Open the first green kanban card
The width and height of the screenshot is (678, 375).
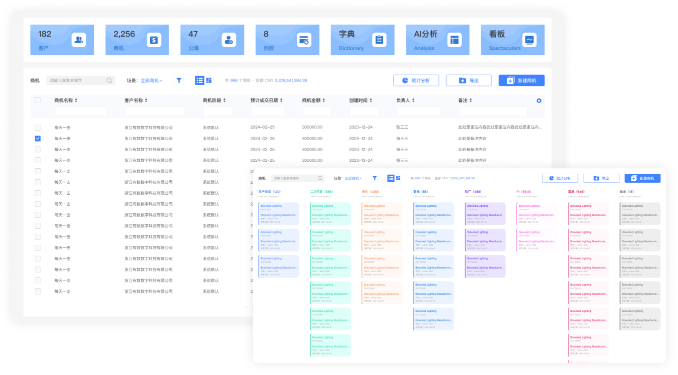(x=330, y=214)
